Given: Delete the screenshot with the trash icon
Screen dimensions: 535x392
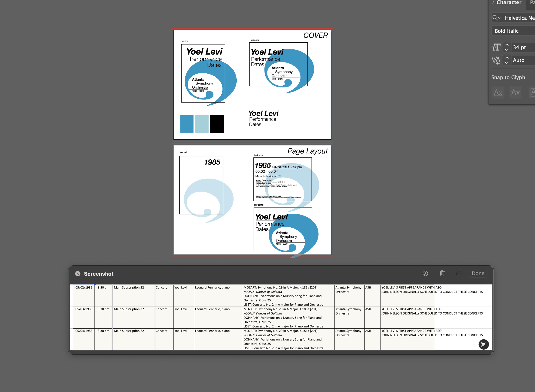Looking at the screenshot, I should pos(442,273).
